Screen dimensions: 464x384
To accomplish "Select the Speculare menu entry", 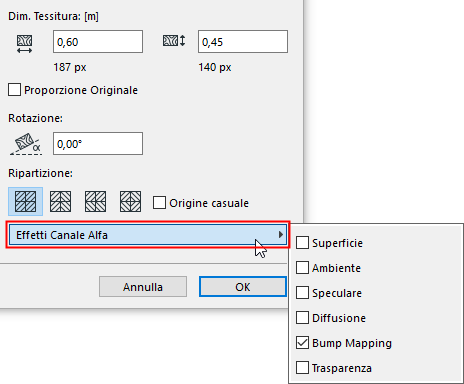I will [x=337, y=293].
